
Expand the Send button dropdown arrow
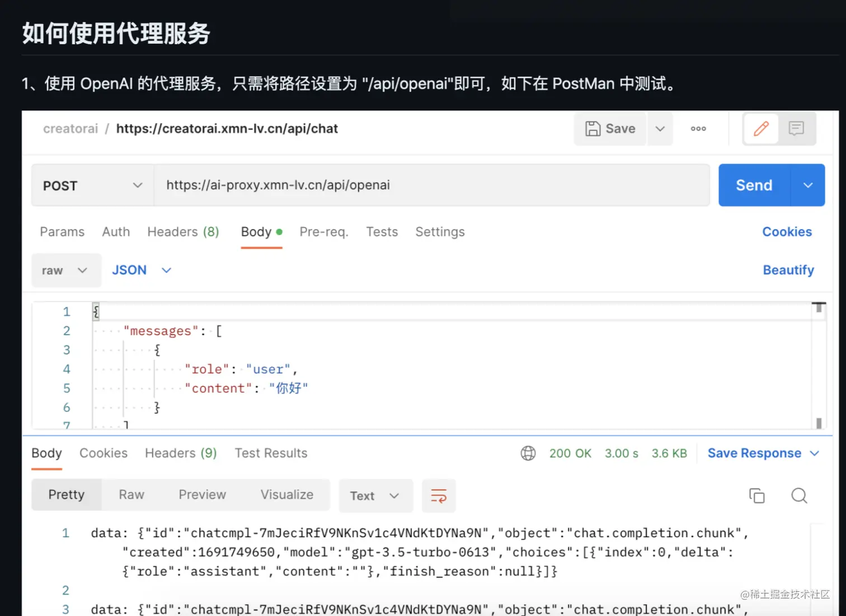point(808,185)
